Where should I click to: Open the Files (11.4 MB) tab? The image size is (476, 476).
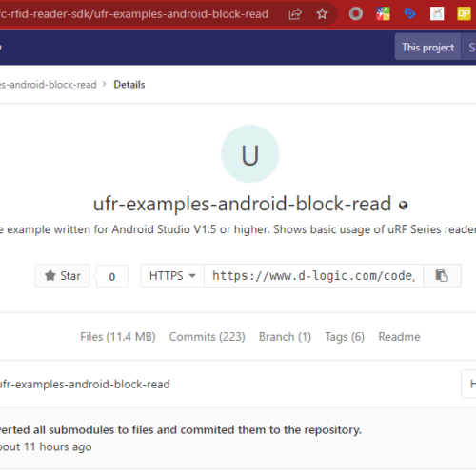118,337
